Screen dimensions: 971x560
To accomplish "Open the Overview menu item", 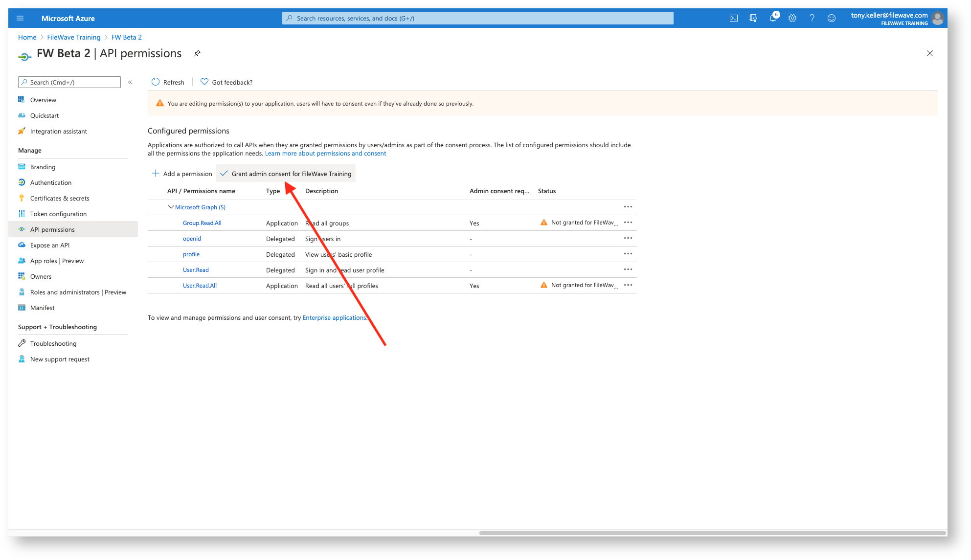I will click(43, 99).
